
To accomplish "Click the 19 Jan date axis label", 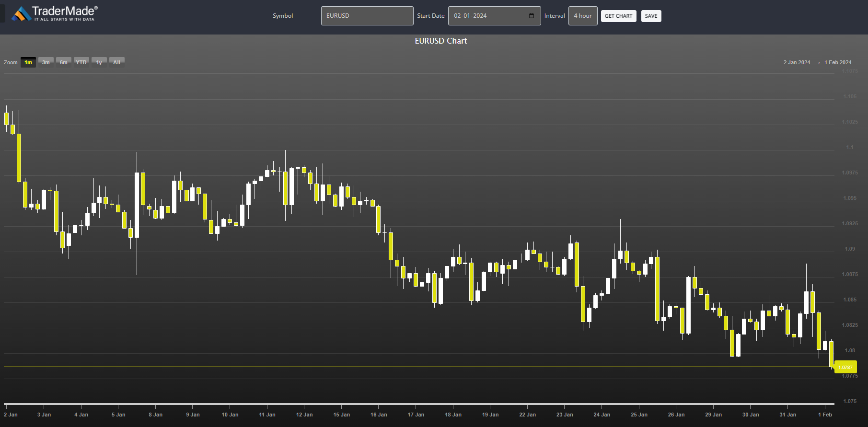I will (x=490, y=415).
